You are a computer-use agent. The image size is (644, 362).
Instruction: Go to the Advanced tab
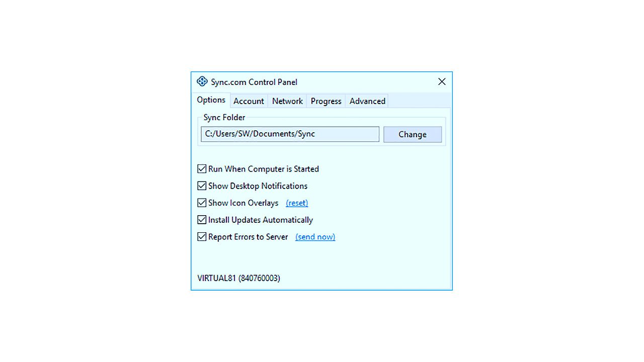[x=367, y=101]
